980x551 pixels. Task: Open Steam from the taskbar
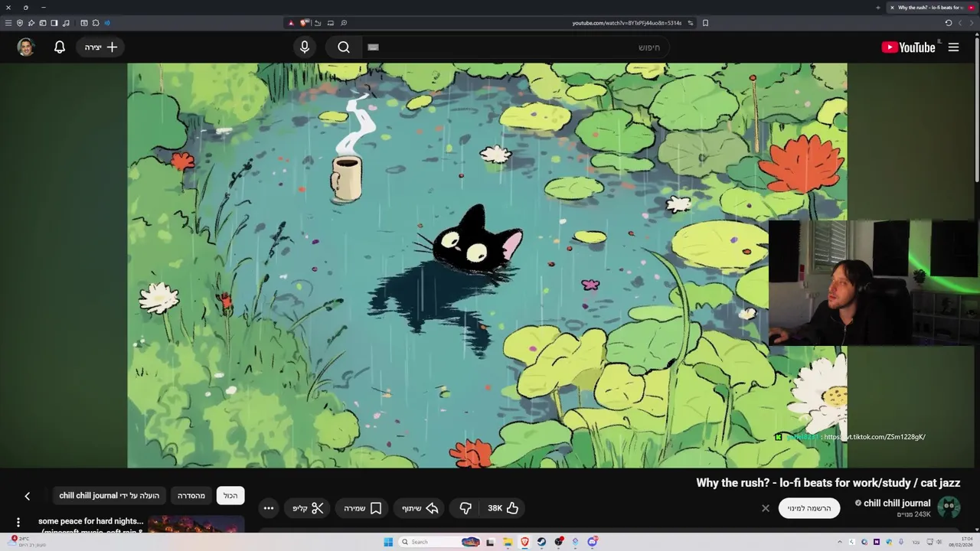[541, 542]
